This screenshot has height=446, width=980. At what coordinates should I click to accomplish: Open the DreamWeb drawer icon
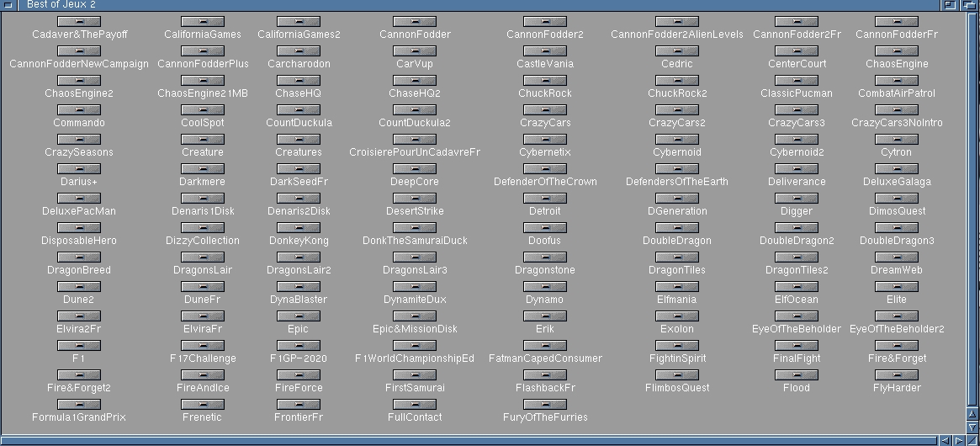click(x=896, y=257)
